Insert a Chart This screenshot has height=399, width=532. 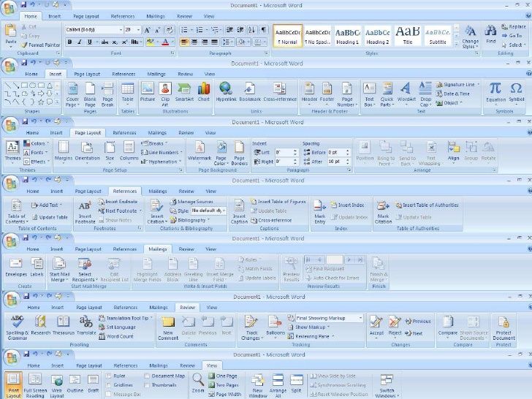pyautogui.click(x=204, y=91)
